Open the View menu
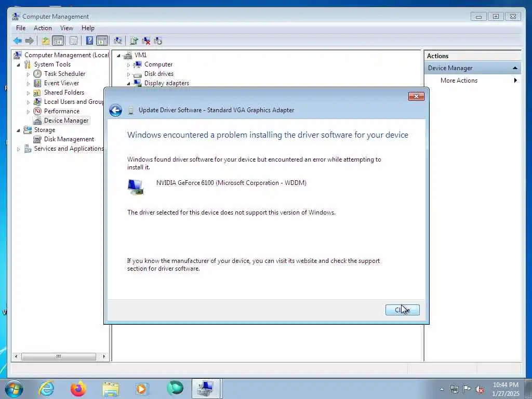The height and width of the screenshot is (399, 532). (66, 28)
